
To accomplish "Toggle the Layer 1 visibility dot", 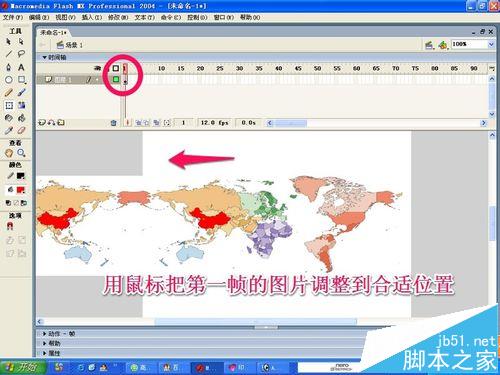I will click(x=97, y=79).
